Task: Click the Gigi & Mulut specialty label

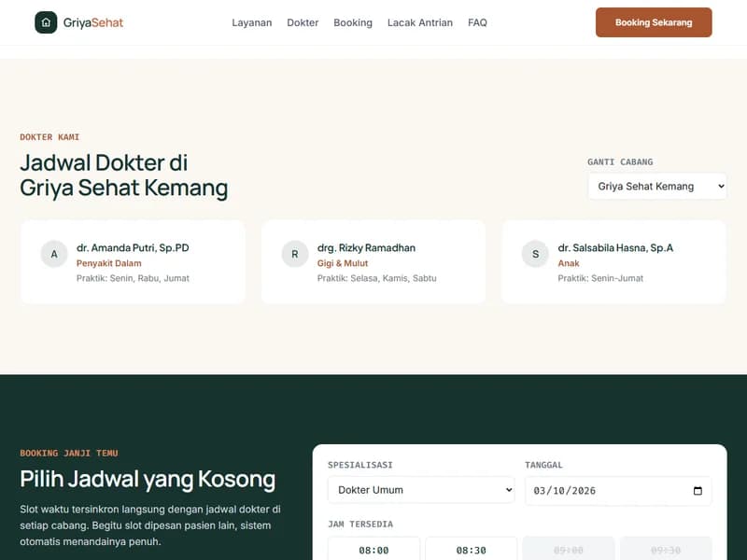Action: pyautogui.click(x=343, y=263)
